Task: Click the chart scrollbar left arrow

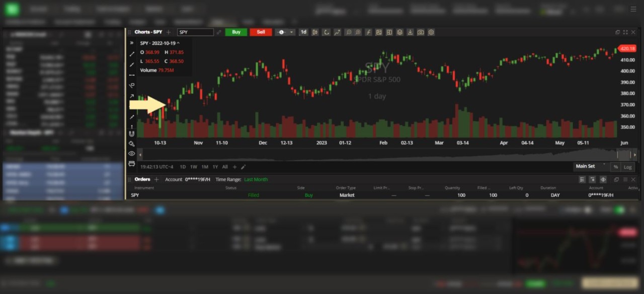Action: coord(140,154)
